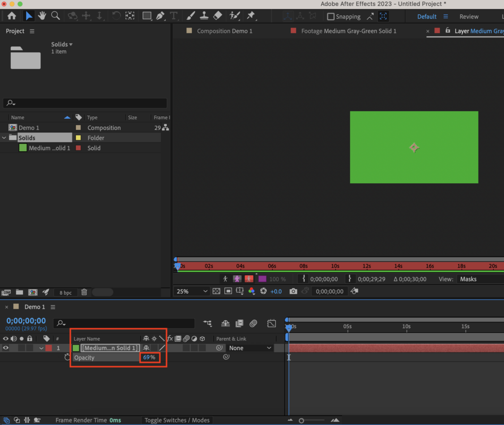Image resolution: width=504 pixels, height=425 pixels.
Task: Select the Zoom tool
Action: (56, 16)
